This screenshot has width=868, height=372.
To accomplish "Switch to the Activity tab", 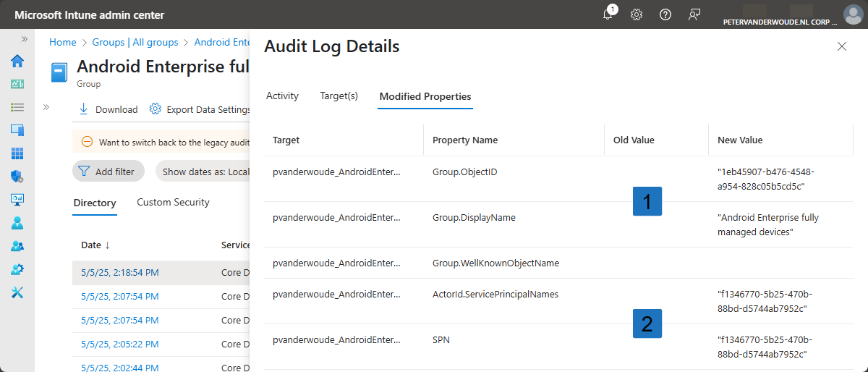I will 282,96.
